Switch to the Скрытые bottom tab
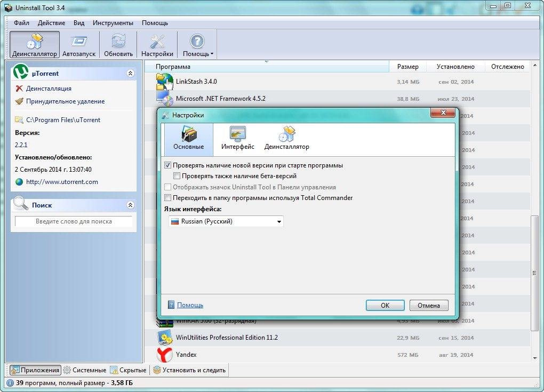Screen dimensions: 544x392 129,370
